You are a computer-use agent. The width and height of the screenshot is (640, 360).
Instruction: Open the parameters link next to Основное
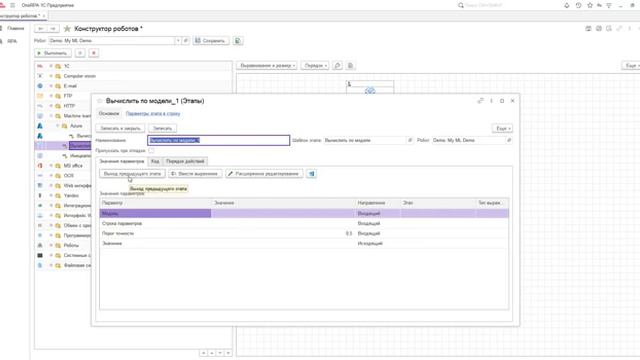click(153, 113)
